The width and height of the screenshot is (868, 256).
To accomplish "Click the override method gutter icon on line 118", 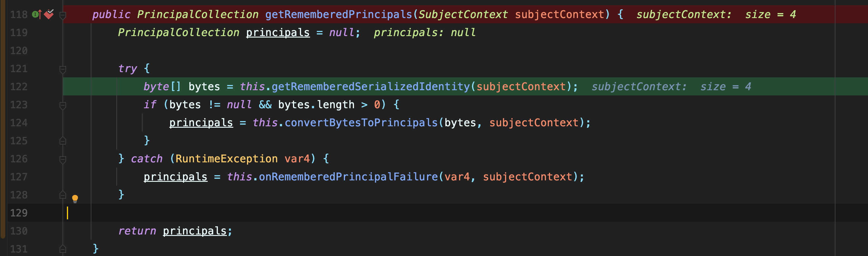I will point(37,15).
